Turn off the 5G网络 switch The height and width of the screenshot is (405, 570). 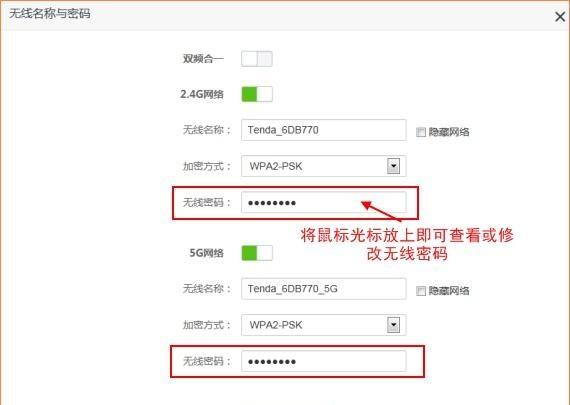click(x=257, y=253)
